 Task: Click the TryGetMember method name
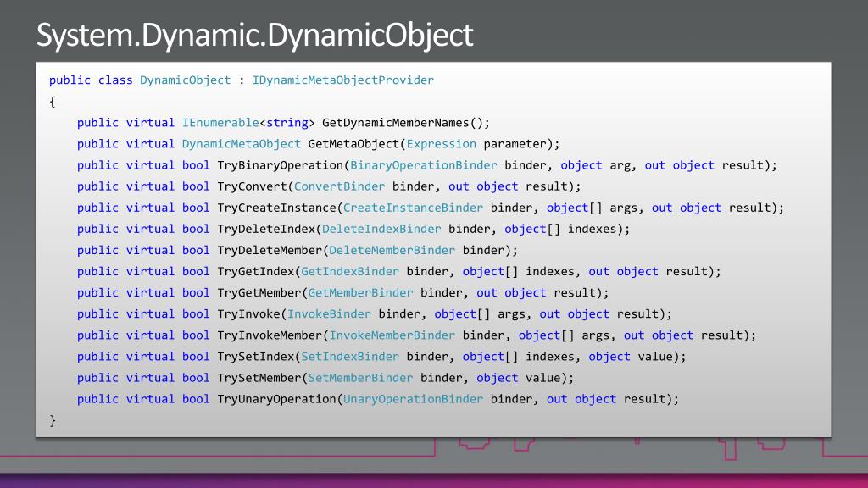click(x=259, y=292)
